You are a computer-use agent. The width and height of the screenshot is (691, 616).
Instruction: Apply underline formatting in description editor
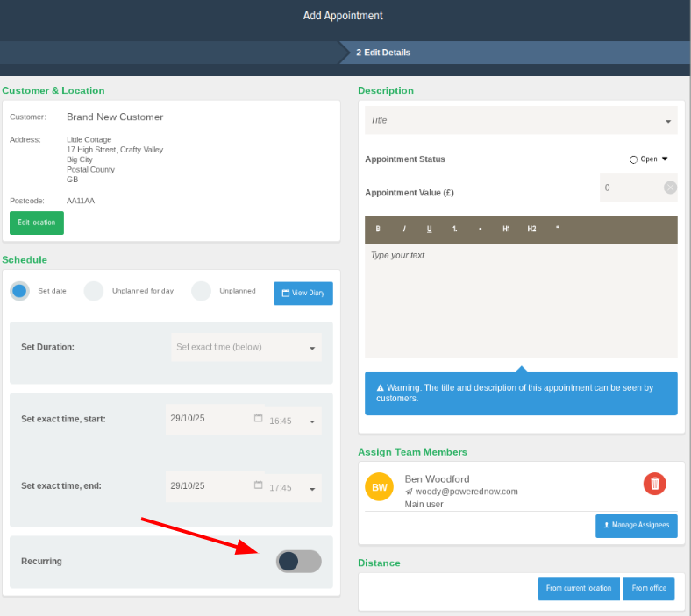point(429,229)
